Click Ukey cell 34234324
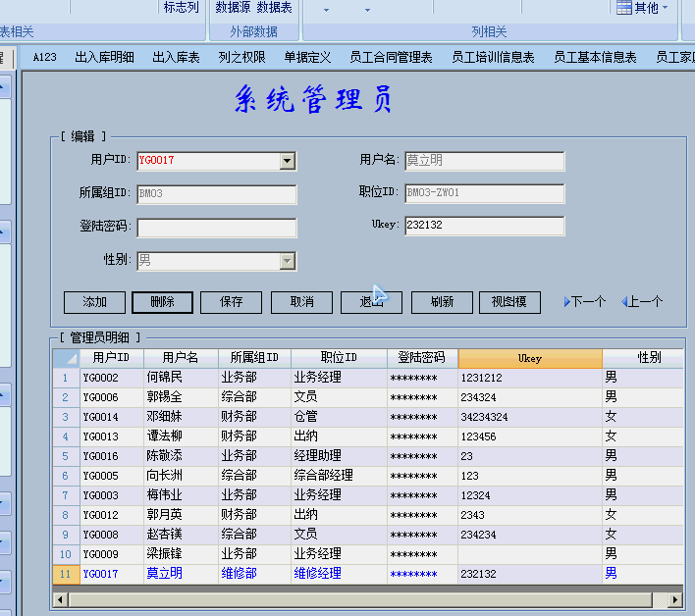Viewport: 695px width, 616px height. pos(530,417)
